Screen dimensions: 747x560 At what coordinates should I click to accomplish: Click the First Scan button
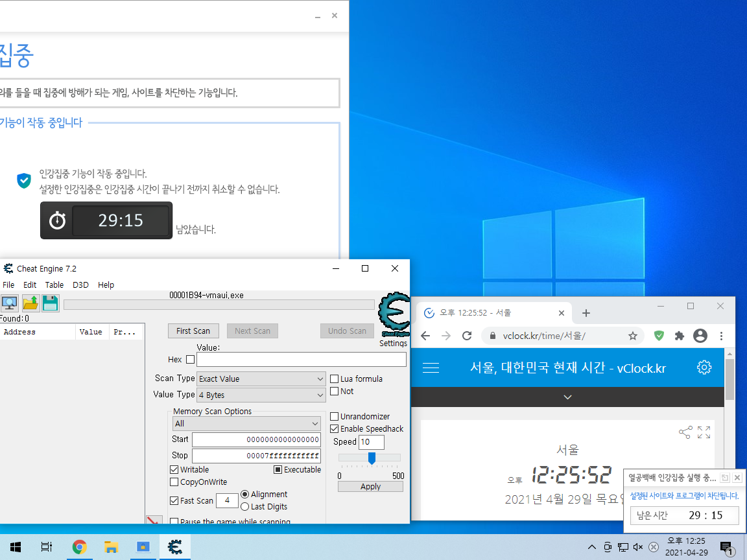point(193,331)
